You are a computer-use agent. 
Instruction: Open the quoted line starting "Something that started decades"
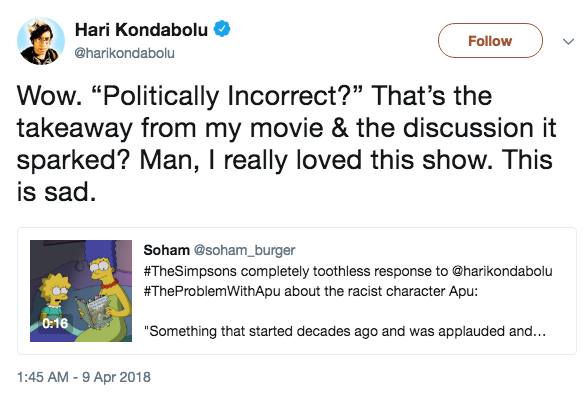(x=345, y=331)
